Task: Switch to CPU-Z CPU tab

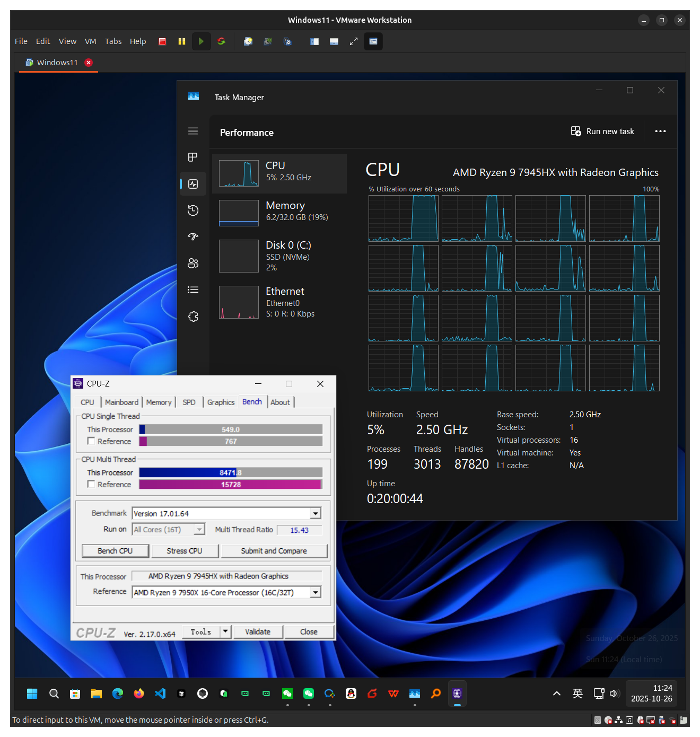Action: pos(87,402)
